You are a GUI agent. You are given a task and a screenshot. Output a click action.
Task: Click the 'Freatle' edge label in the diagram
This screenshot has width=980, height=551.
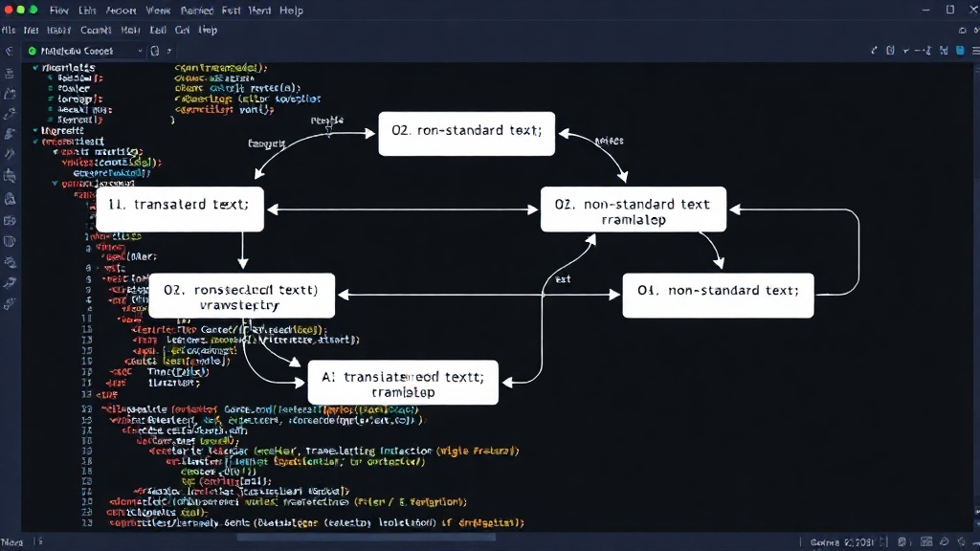point(327,121)
